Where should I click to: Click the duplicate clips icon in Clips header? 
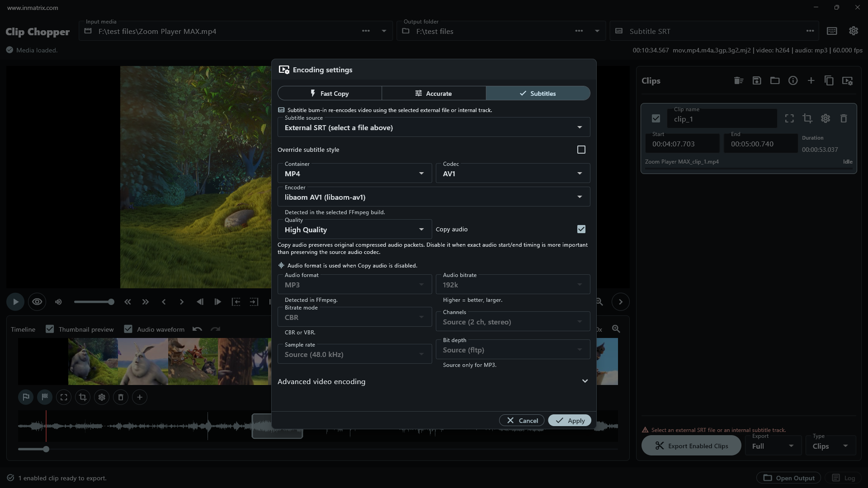(x=829, y=80)
